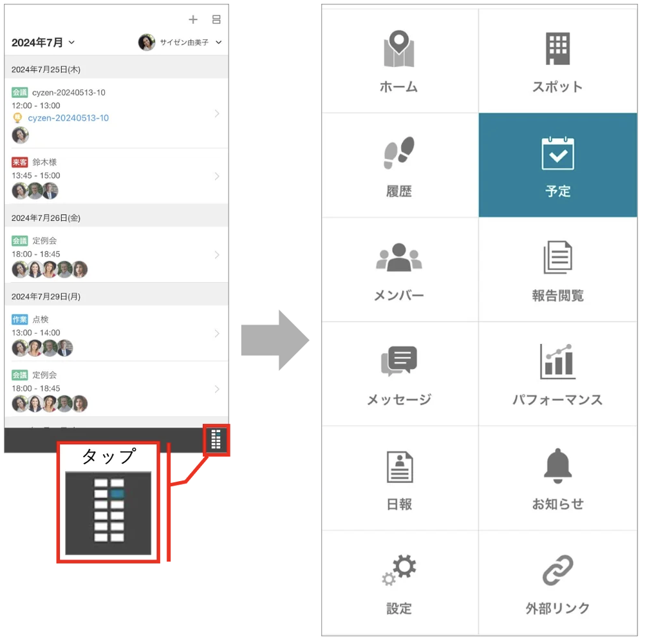Click the 会議 tag on cyzen-20240513-10
The image size is (645, 644).
(x=19, y=92)
